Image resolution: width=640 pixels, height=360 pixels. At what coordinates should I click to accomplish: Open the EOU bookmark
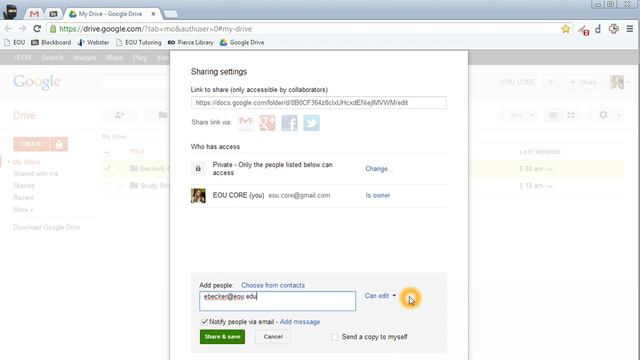tap(14, 42)
